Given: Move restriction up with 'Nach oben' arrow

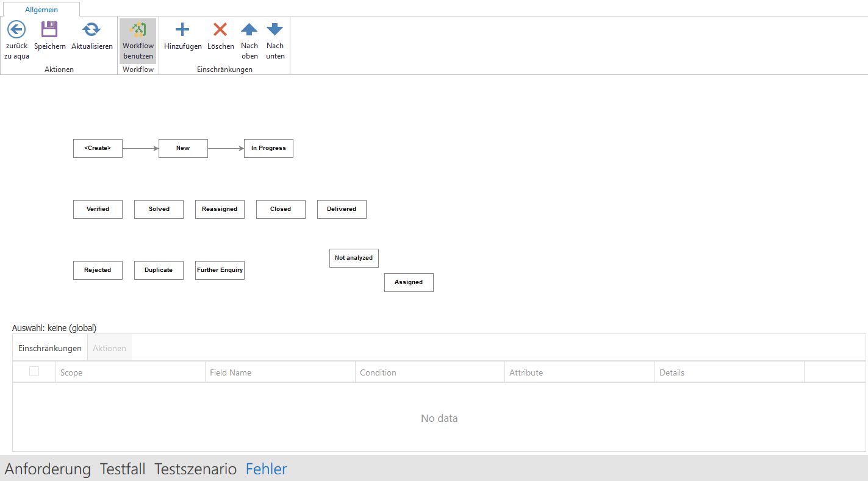Looking at the screenshot, I should [x=249, y=30].
